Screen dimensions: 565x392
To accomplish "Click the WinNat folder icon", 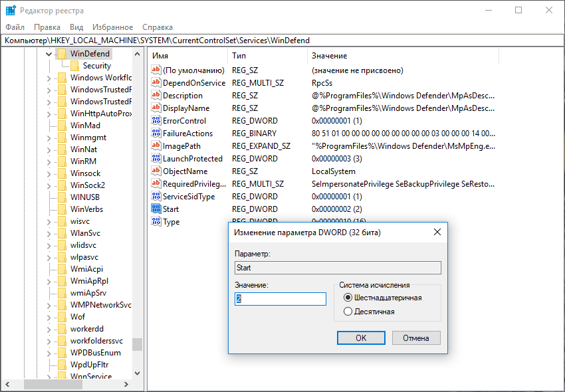I will (x=62, y=149).
